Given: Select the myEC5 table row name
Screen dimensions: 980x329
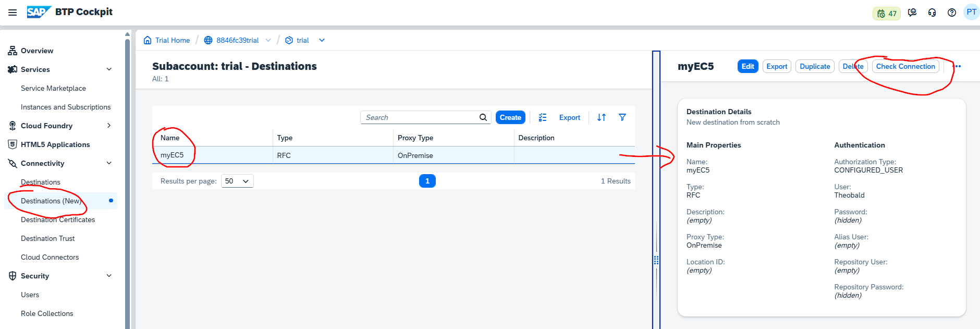Looking at the screenshot, I should (172, 155).
